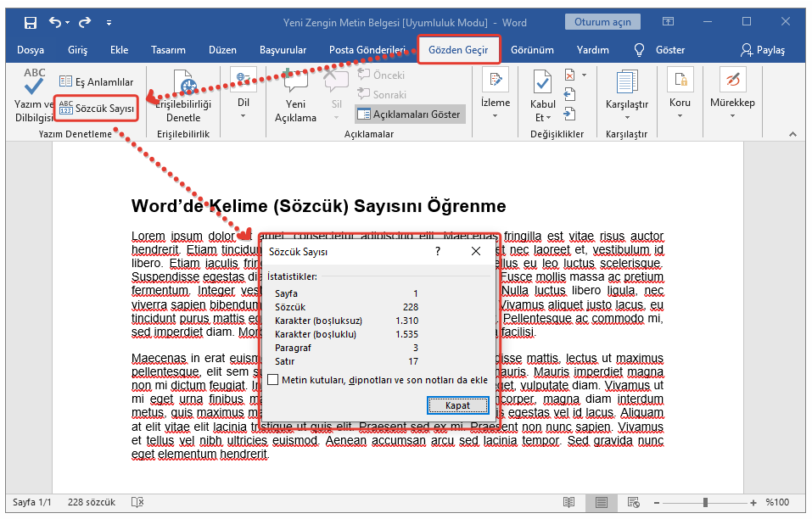This screenshot has width=812, height=519.
Task: Switch to the Başvurular tab
Action: (283, 50)
